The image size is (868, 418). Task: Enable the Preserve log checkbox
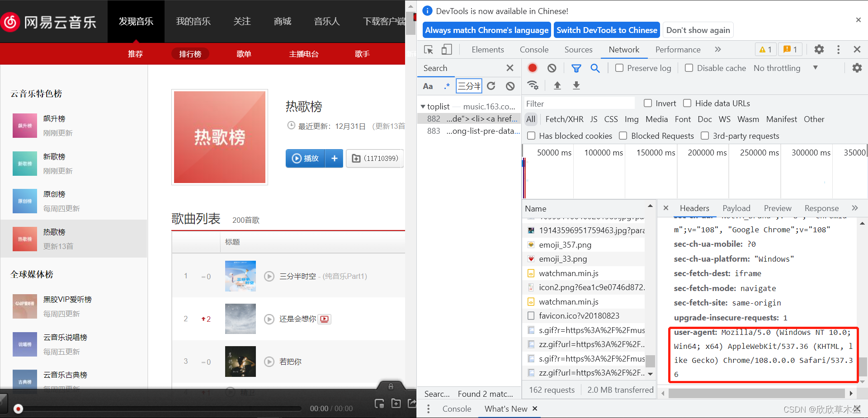[619, 68]
